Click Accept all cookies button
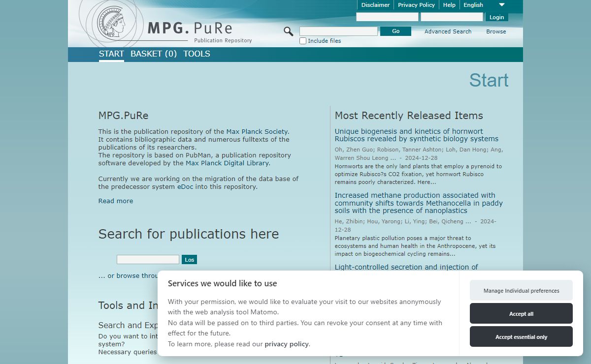The image size is (591, 364). [x=521, y=313]
